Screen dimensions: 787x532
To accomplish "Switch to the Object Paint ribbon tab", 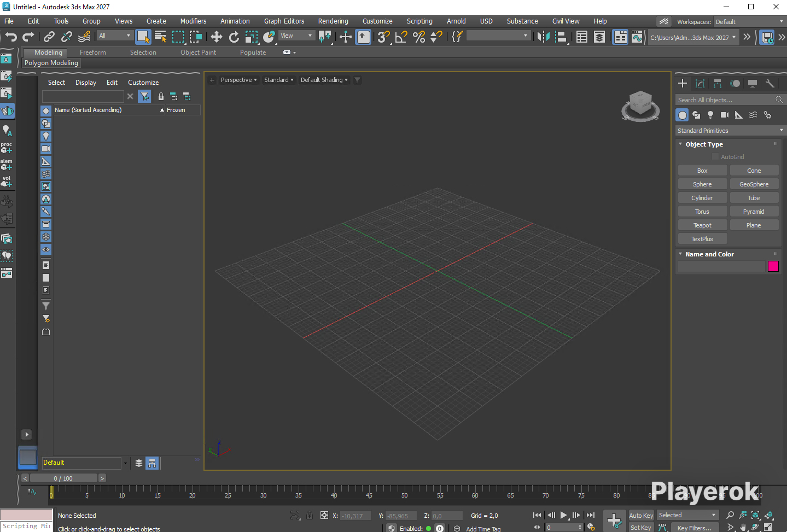I will click(x=198, y=52).
